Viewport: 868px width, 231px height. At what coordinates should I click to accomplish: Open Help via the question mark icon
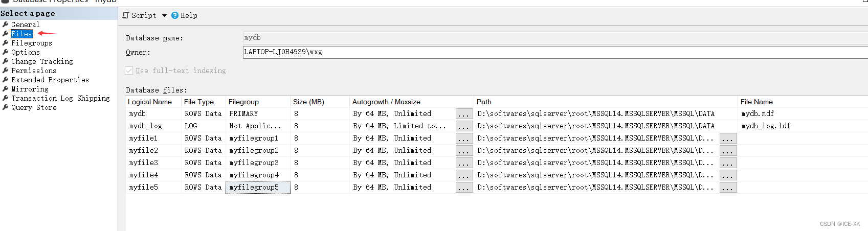[175, 15]
